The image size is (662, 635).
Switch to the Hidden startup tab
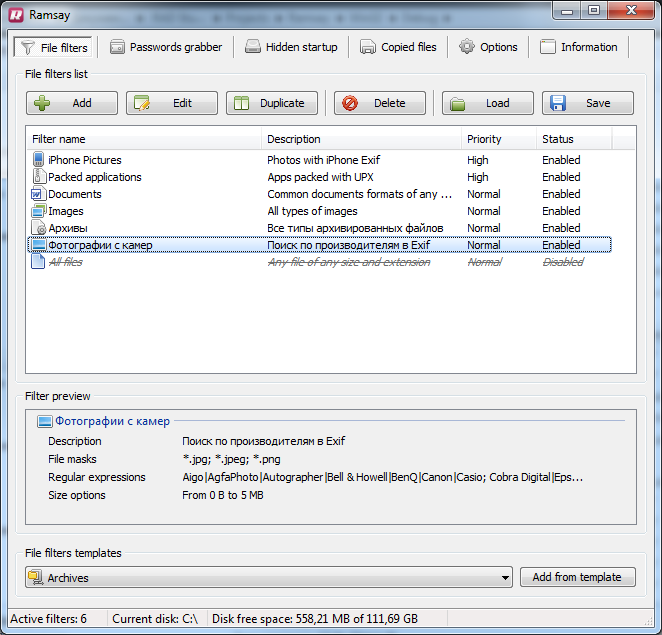[x=291, y=47]
